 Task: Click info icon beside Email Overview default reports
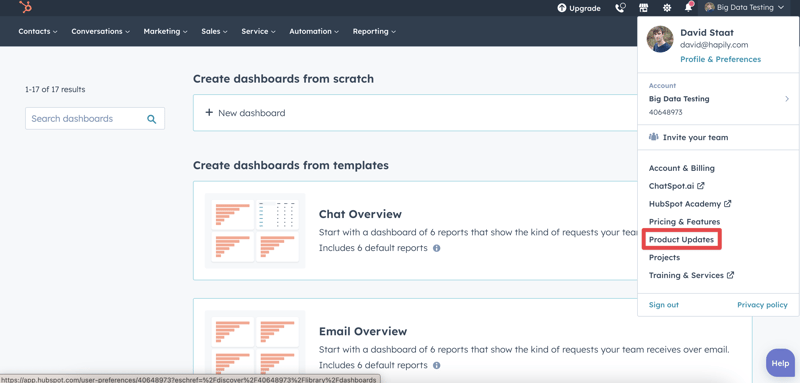click(437, 365)
